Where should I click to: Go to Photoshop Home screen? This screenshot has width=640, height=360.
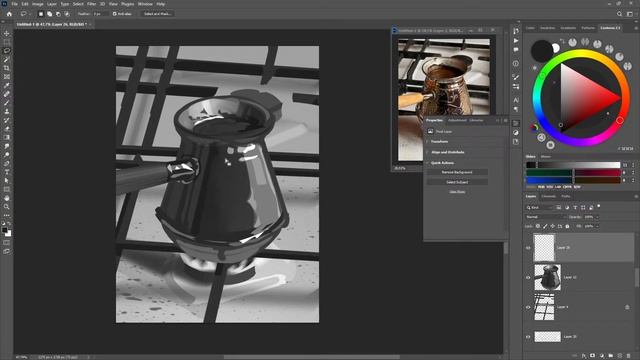9,14
